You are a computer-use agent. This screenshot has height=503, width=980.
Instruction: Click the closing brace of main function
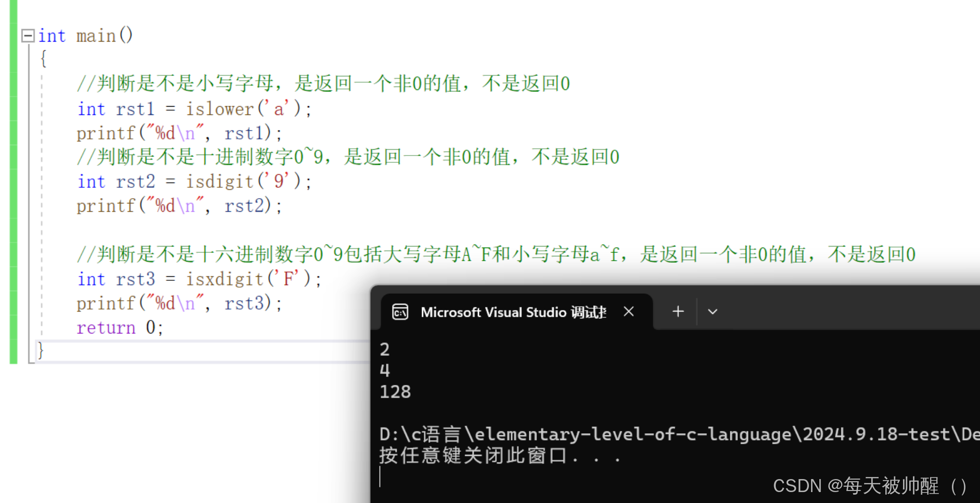click(40, 350)
